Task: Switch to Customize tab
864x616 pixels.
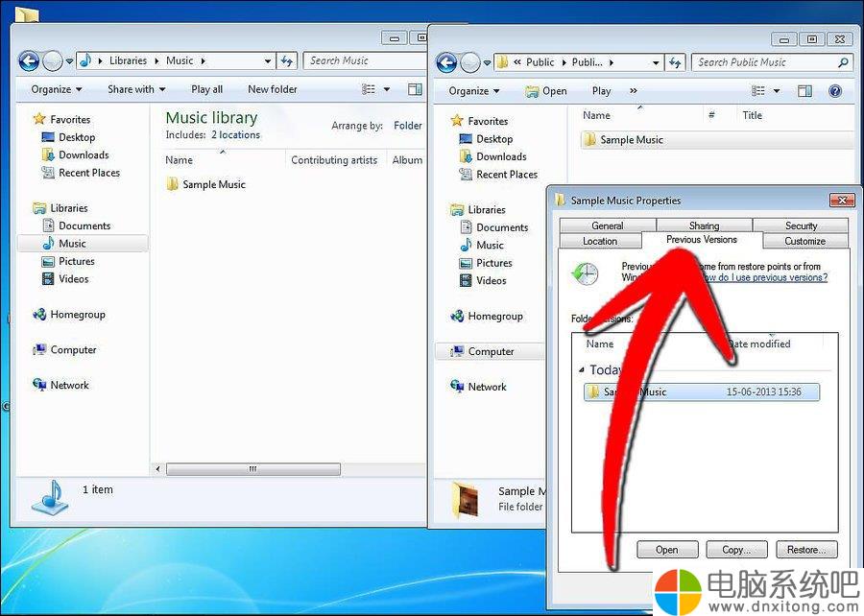Action: pos(805,241)
